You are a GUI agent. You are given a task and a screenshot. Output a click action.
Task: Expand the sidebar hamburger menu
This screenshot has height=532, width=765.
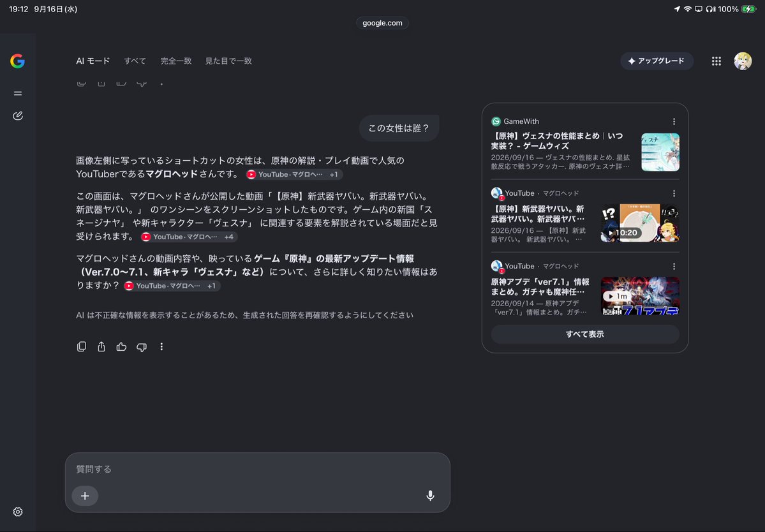(x=18, y=93)
